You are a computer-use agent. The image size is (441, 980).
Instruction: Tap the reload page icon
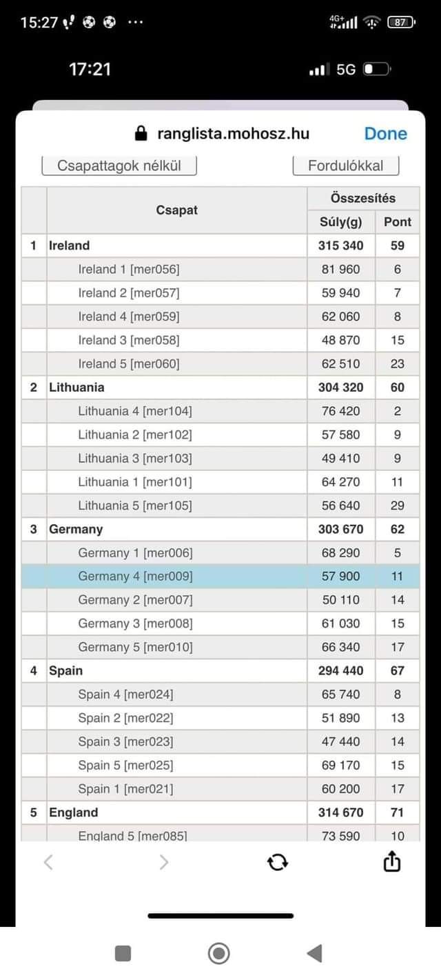coord(277,861)
